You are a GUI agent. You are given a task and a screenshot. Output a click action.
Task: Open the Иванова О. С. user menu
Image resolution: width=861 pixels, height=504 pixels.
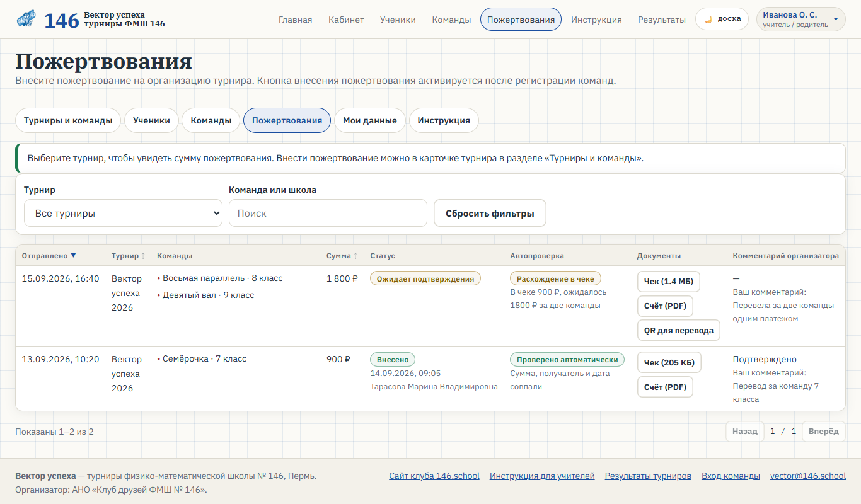800,20
